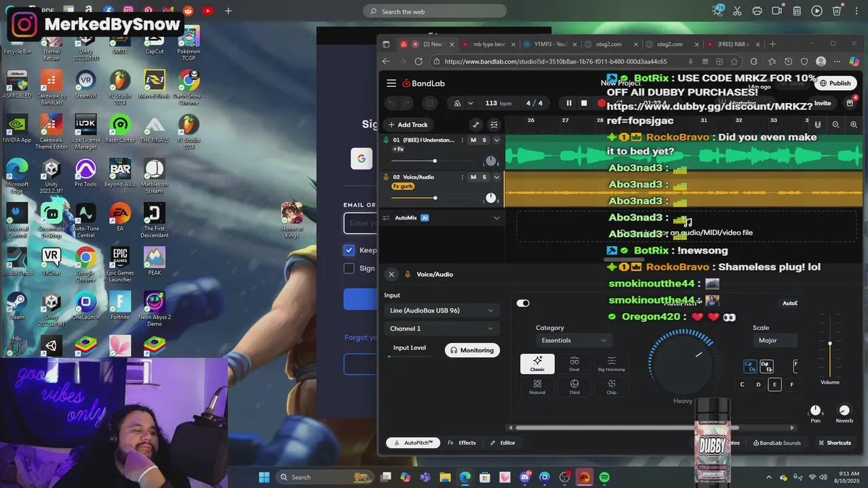Click the Reverb knob
The width and height of the screenshot is (868, 488).
coord(844,411)
